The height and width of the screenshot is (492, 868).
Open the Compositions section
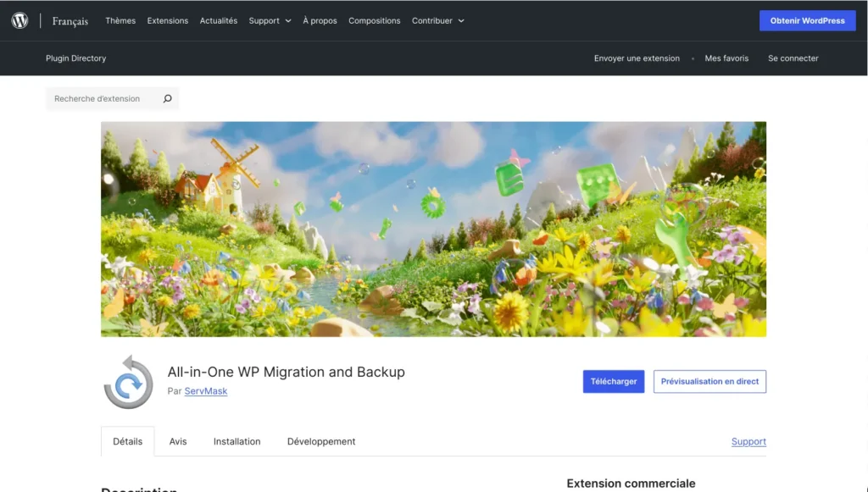374,20
